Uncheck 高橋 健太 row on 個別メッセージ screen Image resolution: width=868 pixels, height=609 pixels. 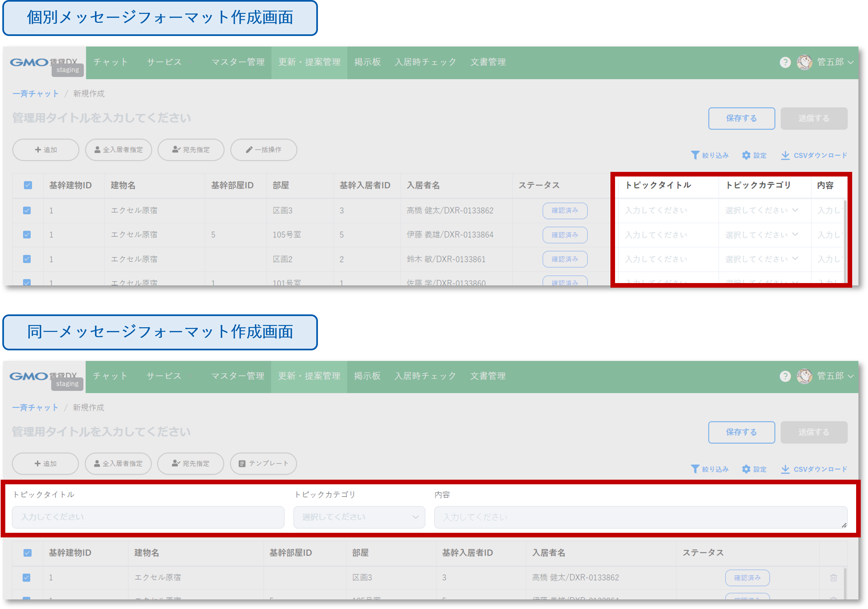[27, 211]
